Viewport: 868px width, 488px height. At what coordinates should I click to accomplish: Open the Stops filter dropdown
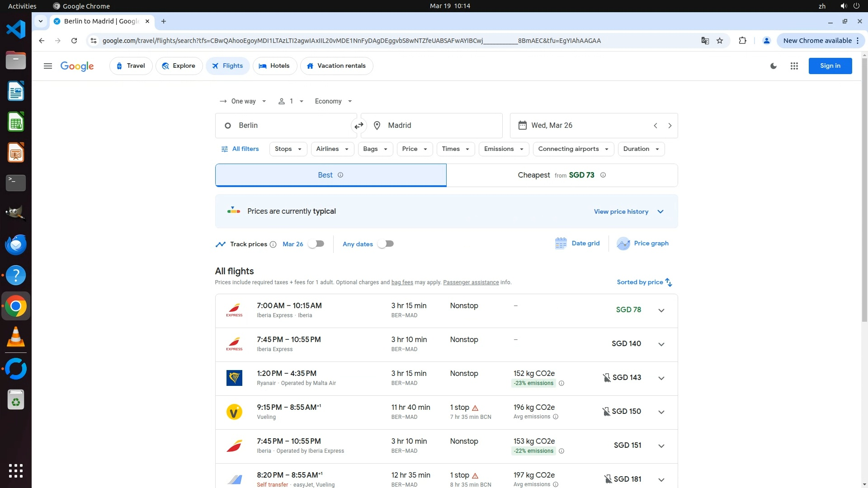[288, 149]
